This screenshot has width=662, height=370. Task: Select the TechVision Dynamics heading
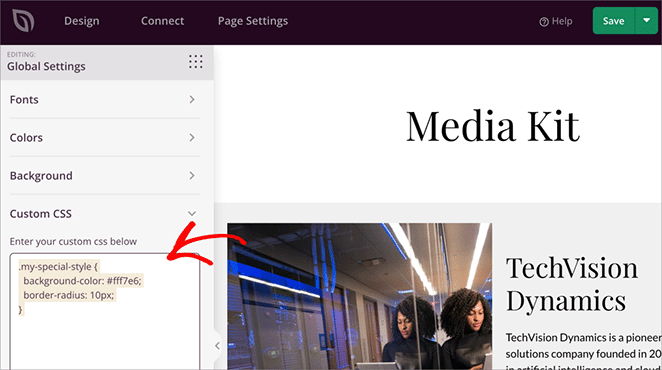572,284
